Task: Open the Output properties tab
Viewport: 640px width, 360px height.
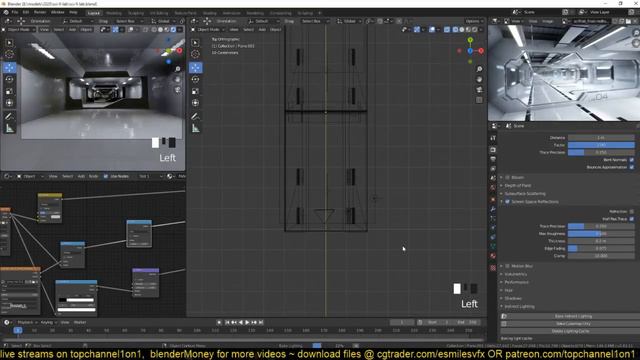Action: 493,159
